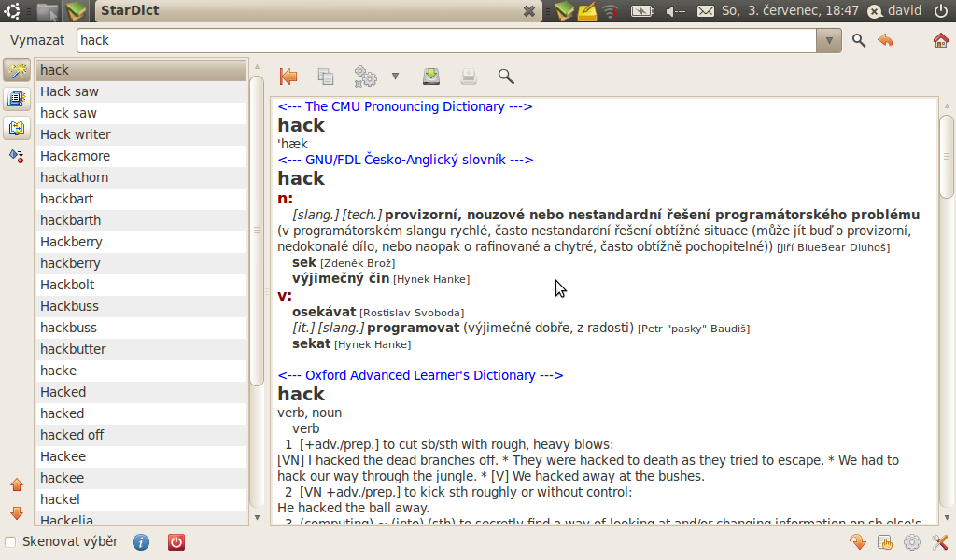The height and width of the screenshot is (560, 956).
Task: Select "hacke" in word list
Action: coord(142,371)
